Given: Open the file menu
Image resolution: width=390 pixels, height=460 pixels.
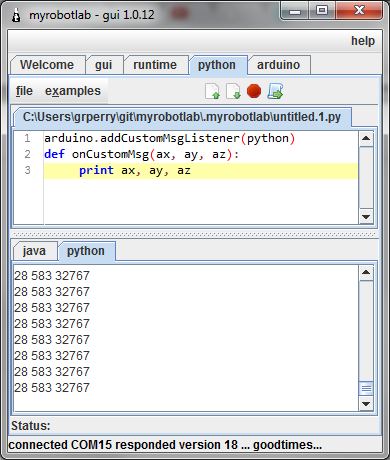Looking at the screenshot, I should point(24,91).
